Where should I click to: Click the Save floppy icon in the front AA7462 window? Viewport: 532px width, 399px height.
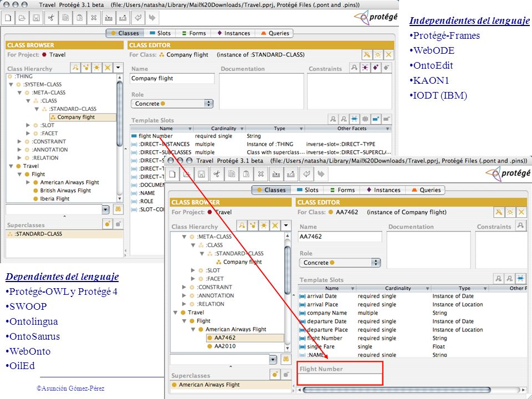202,174
